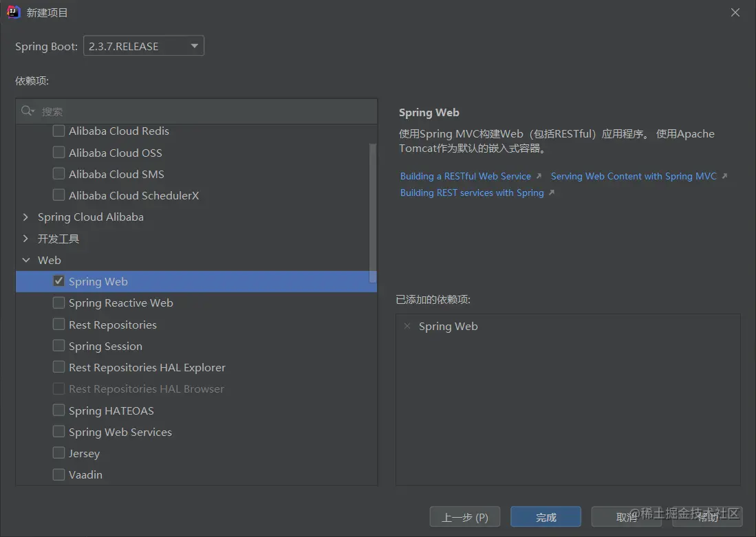Enable Alibaba Cloud SchedulerX checkbox

click(x=58, y=195)
